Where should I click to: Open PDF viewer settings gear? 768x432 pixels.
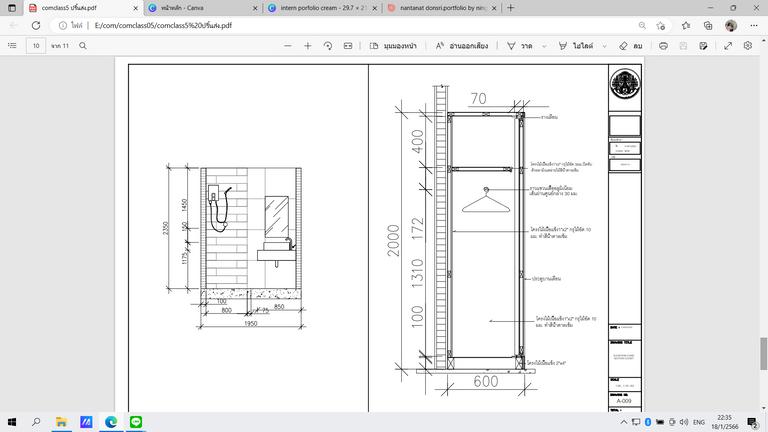(748, 46)
